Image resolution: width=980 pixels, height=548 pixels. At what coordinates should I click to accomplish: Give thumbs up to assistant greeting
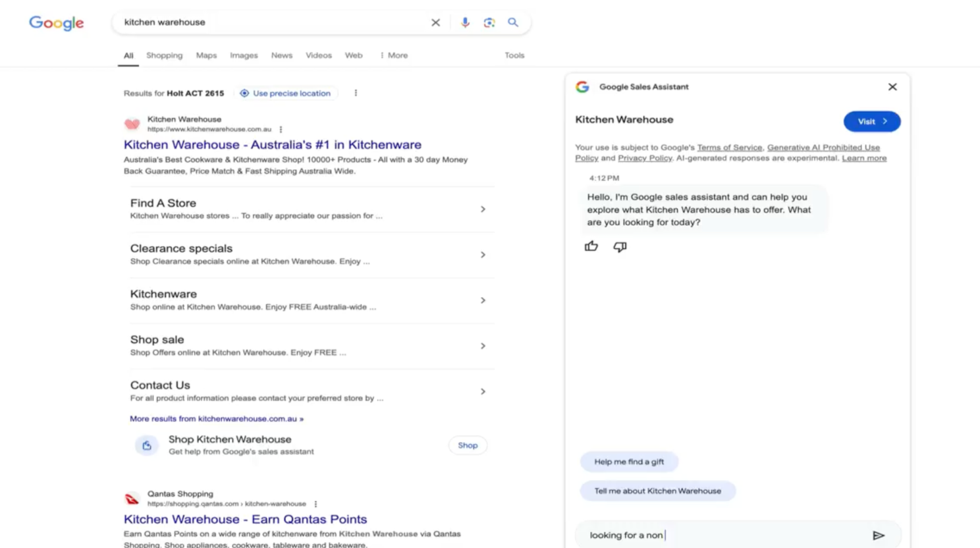tap(591, 246)
